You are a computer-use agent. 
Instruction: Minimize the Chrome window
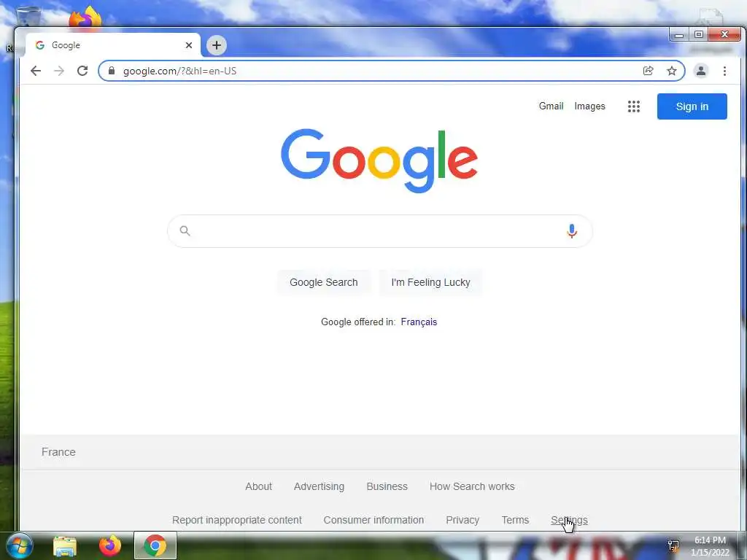click(x=679, y=35)
